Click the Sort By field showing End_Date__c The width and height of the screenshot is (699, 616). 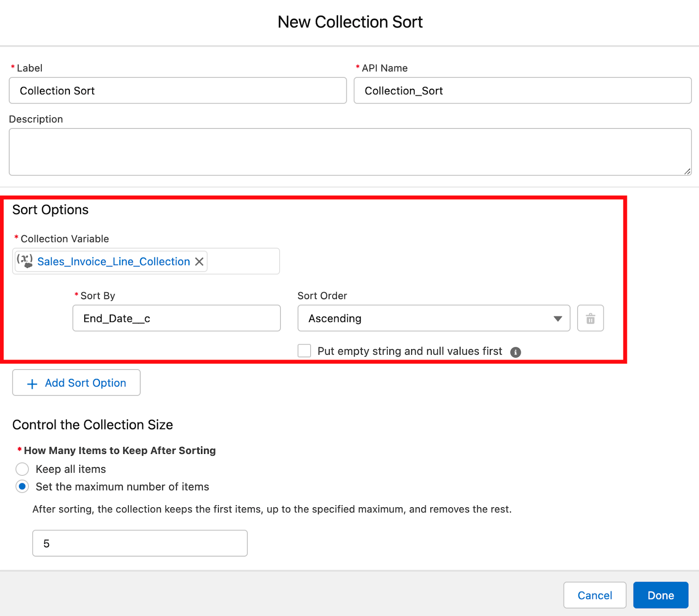176,318
